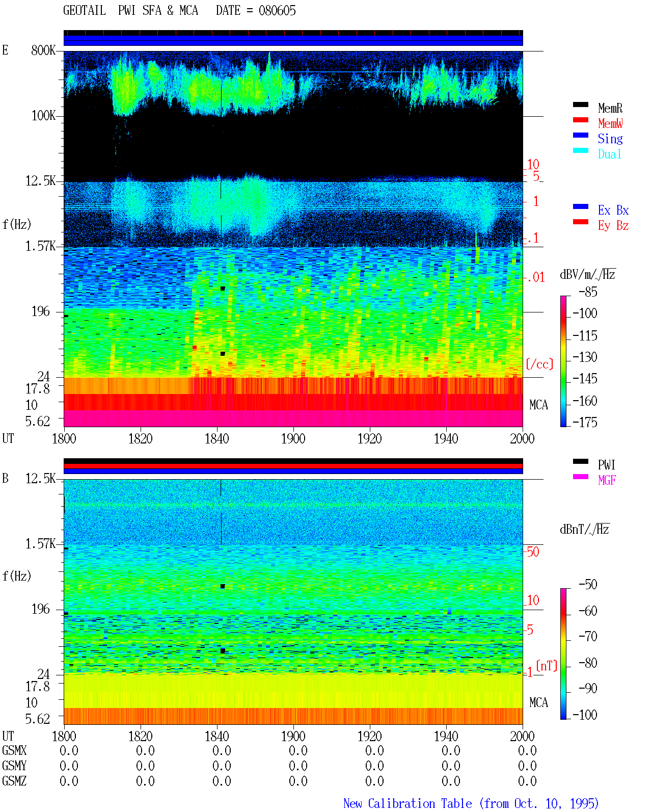652x812 pixels.
Task: Select the GSMX '0.0' value under 1840
Action: tap(222, 750)
